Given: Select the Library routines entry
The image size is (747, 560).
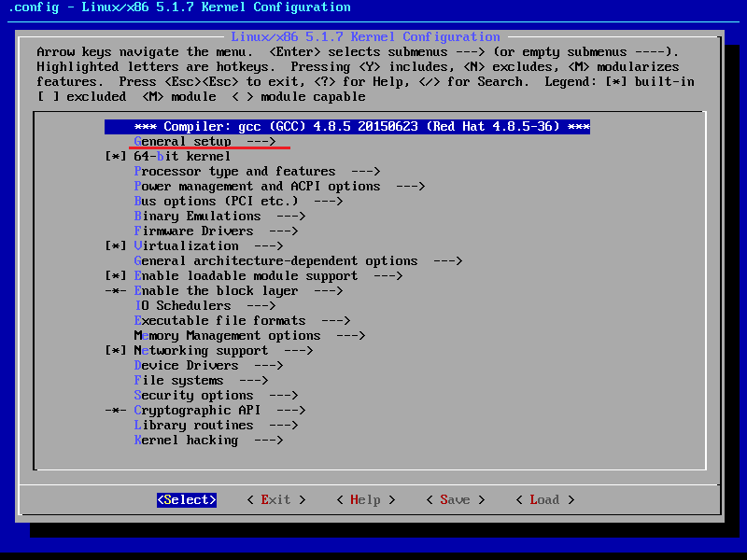Looking at the screenshot, I should 216,426.
